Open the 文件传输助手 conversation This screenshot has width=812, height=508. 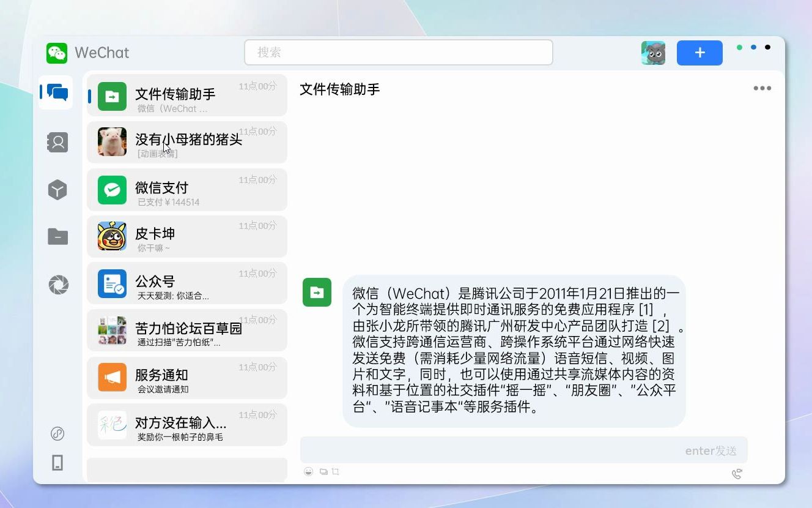pyautogui.click(x=187, y=95)
